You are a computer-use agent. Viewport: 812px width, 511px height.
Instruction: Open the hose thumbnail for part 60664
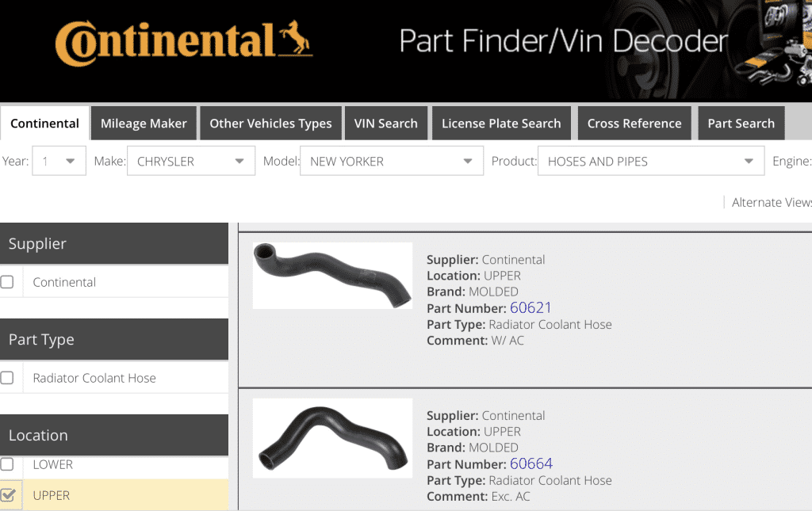coord(332,437)
